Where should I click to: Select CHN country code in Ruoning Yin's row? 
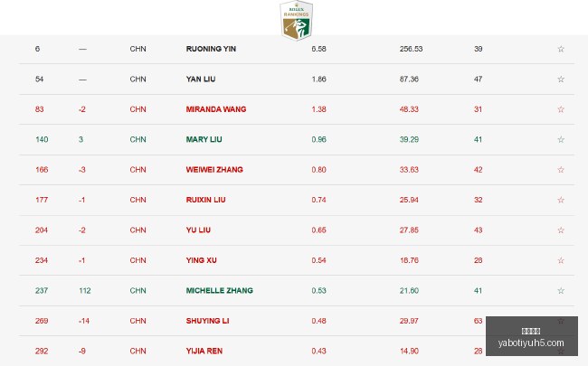pos(138,49)
